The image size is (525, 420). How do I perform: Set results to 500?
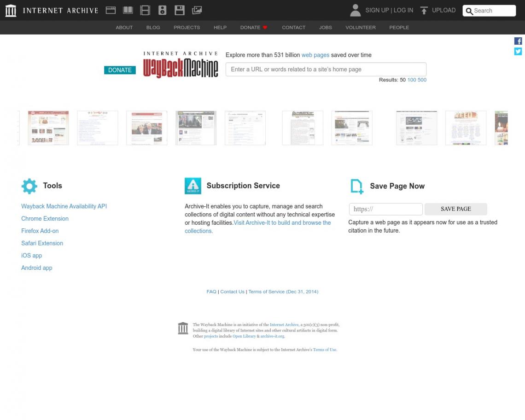coord(422,80)
